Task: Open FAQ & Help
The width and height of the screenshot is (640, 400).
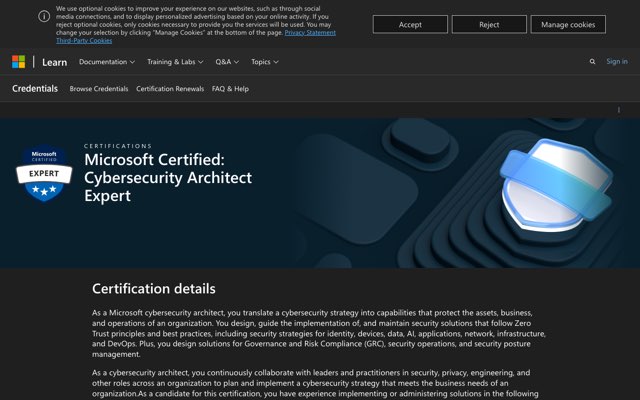Action: (x=230, y=89)
